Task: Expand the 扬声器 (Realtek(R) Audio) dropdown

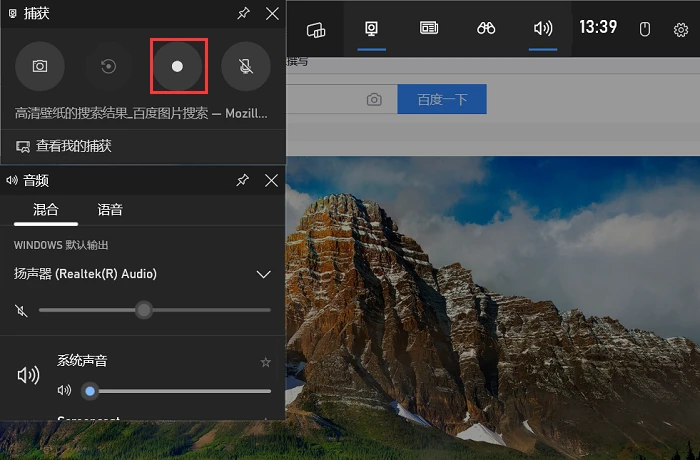Action: (263, 274)
